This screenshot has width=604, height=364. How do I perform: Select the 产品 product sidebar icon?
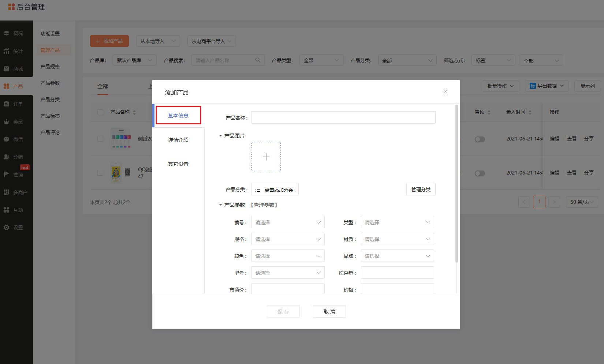click(x=7, y=86)
